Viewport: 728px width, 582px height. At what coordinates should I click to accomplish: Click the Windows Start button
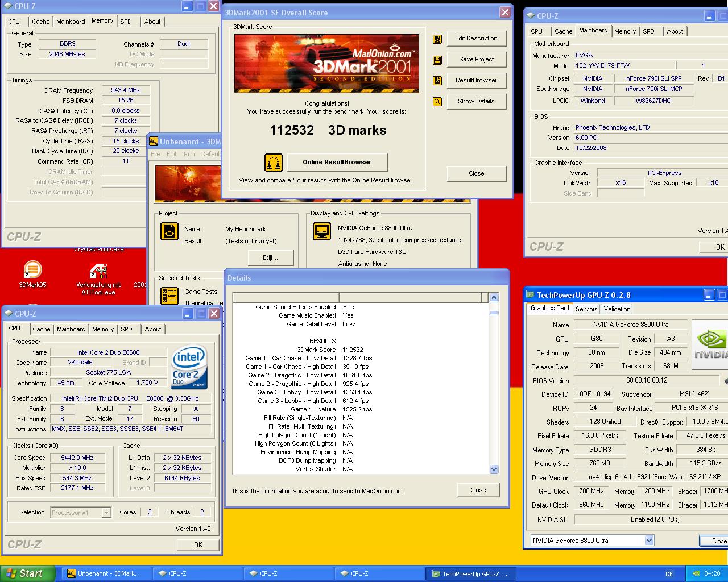tap(28, 573)
